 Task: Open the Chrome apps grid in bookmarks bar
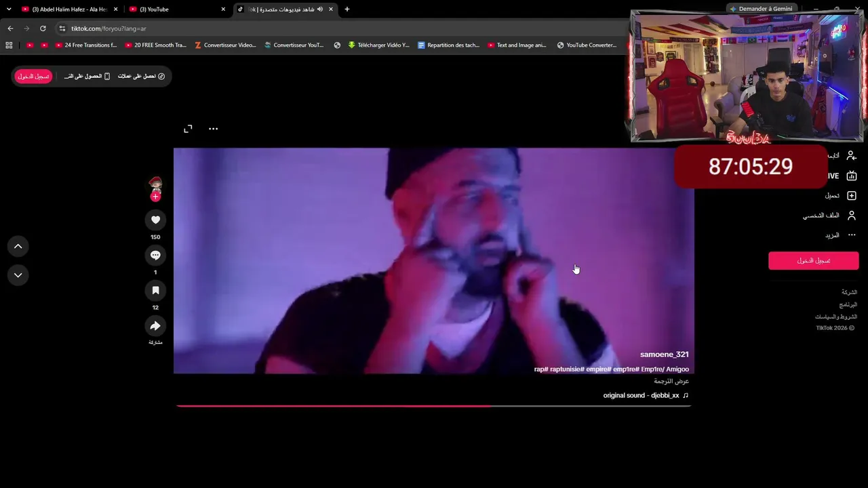coord(9,45)
